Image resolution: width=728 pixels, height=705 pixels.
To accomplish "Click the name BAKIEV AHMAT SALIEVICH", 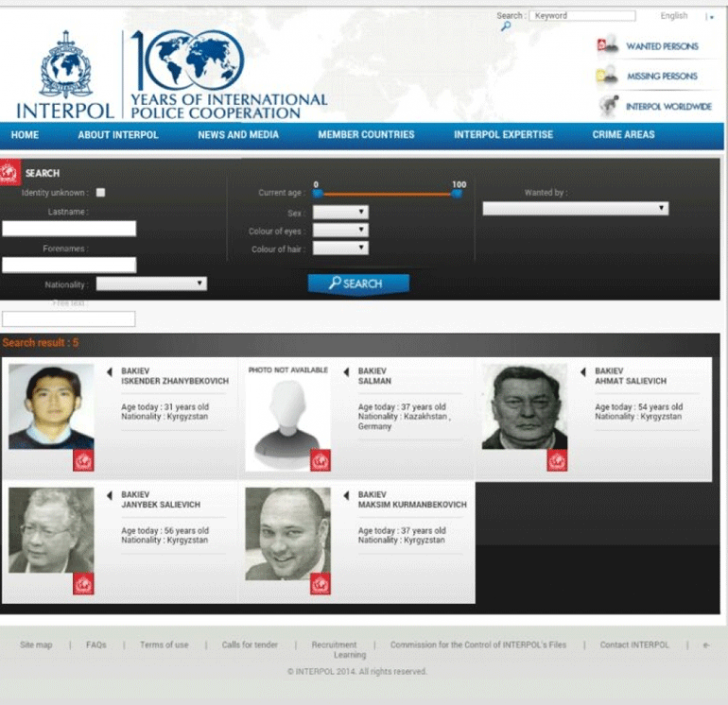I will 631,376.
